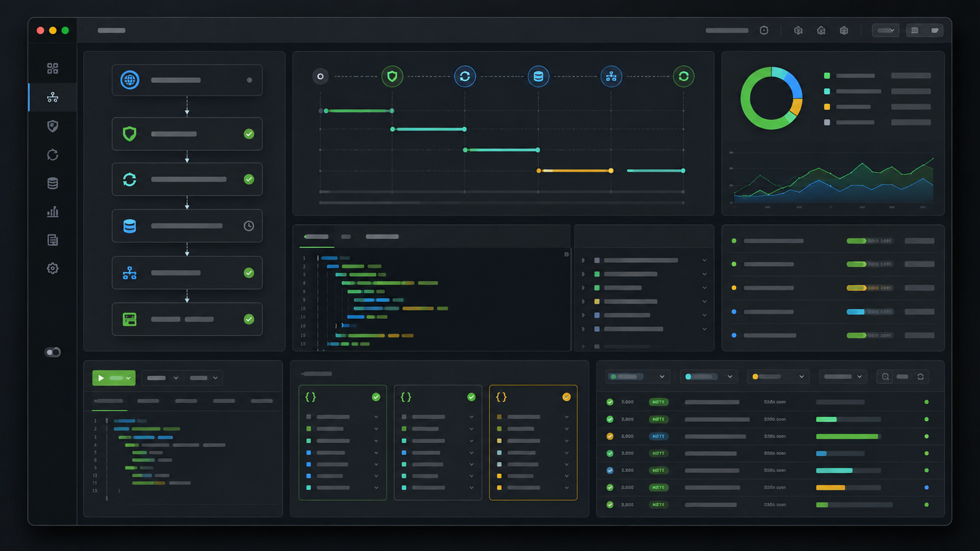Open the dropdown arrow on green run button

coord(128,378)
